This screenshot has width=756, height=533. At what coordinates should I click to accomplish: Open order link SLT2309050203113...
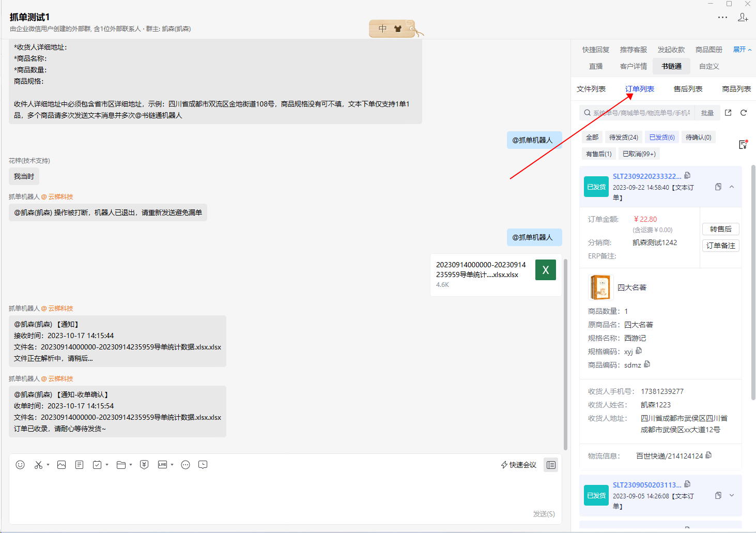pyautogui.click(x=647, y=485)
